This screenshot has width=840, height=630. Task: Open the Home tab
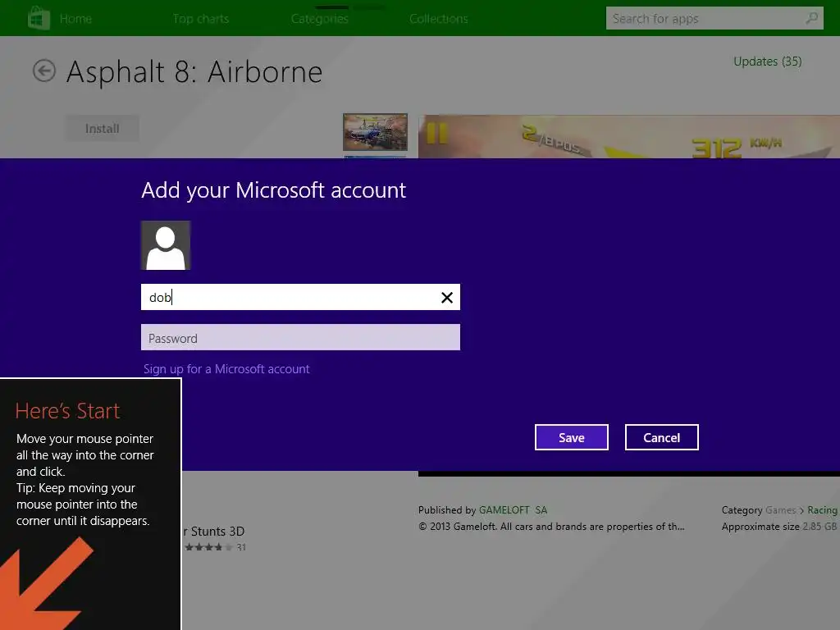coord(75,19)
